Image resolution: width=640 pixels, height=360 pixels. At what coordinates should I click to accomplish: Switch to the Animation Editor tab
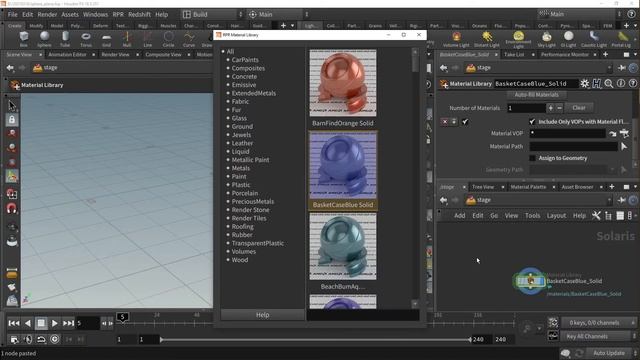pos(67,54)
